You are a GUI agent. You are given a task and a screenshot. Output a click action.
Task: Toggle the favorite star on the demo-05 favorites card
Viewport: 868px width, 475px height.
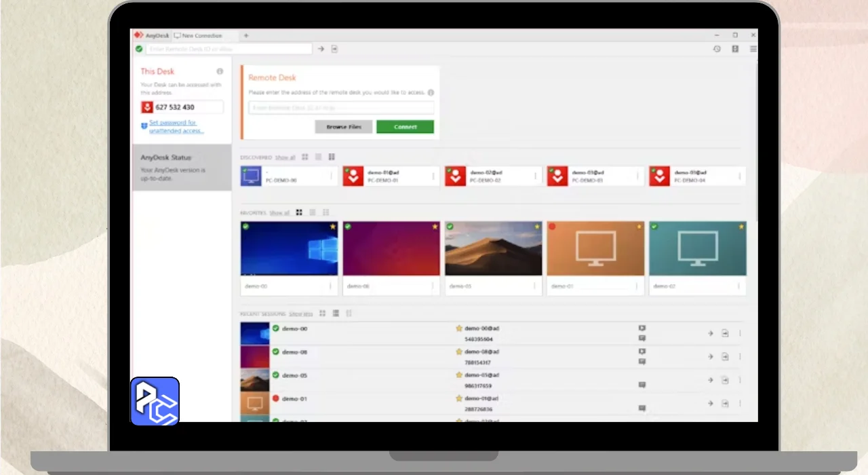coord(537,227)
